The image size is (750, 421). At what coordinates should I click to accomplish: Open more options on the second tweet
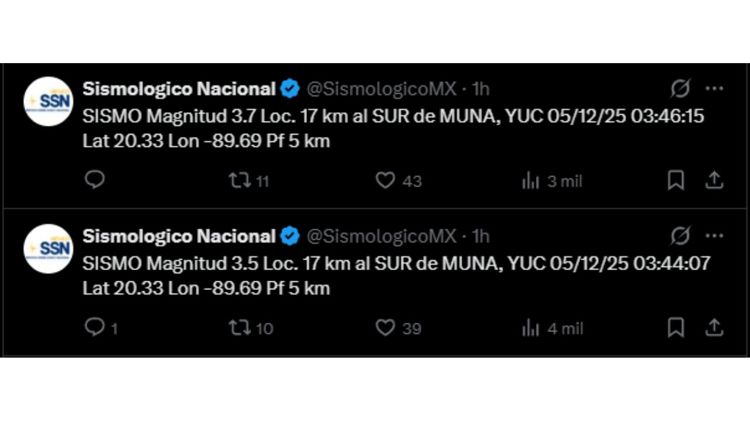[x=714, y=236]
